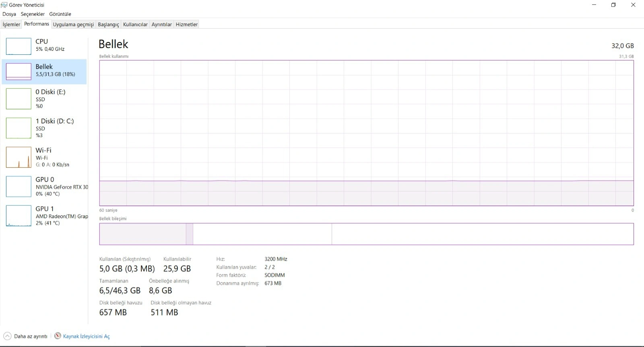Viewport: 644px width, 347px height.
Task: Click the Disk belleği havuzu 657 MB value
Action: click(113, 312)
